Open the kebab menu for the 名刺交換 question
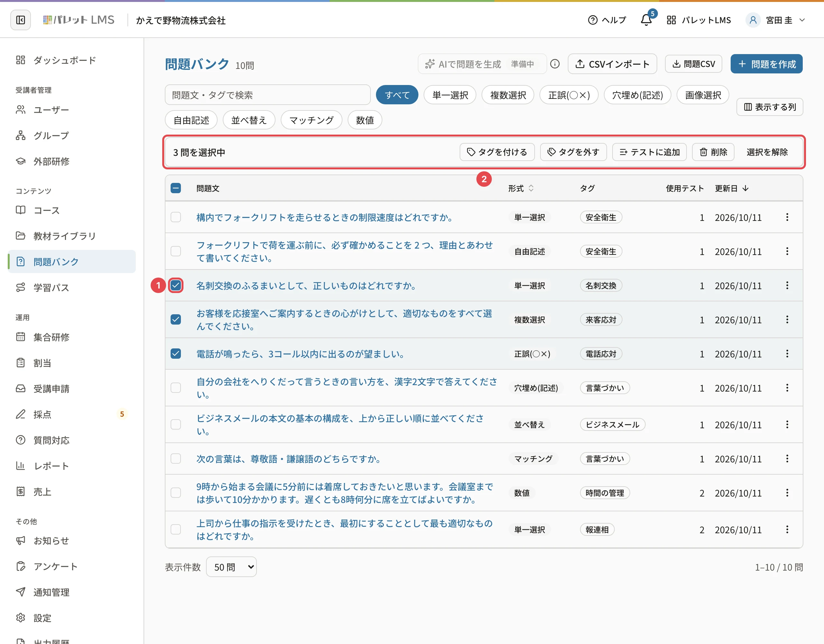The image size is (824, 644). click(x=787, y=285)
